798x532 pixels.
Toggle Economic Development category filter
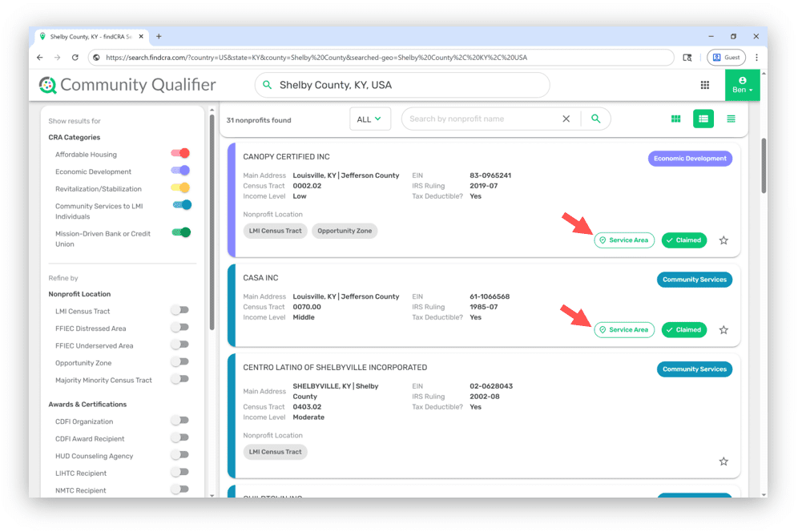180,171
